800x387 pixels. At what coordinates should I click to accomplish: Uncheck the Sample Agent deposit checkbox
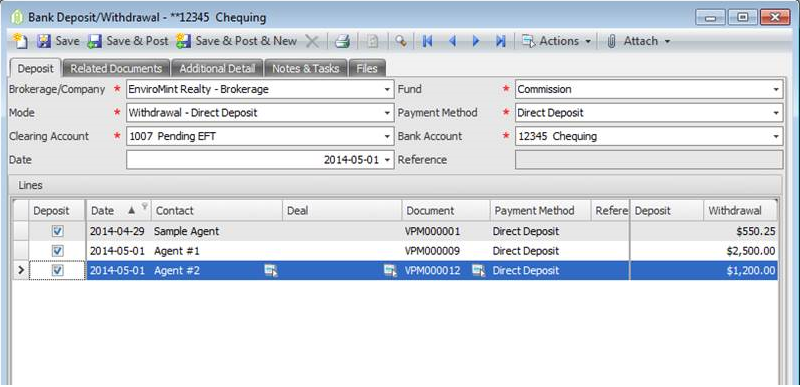tap(58, 231)
